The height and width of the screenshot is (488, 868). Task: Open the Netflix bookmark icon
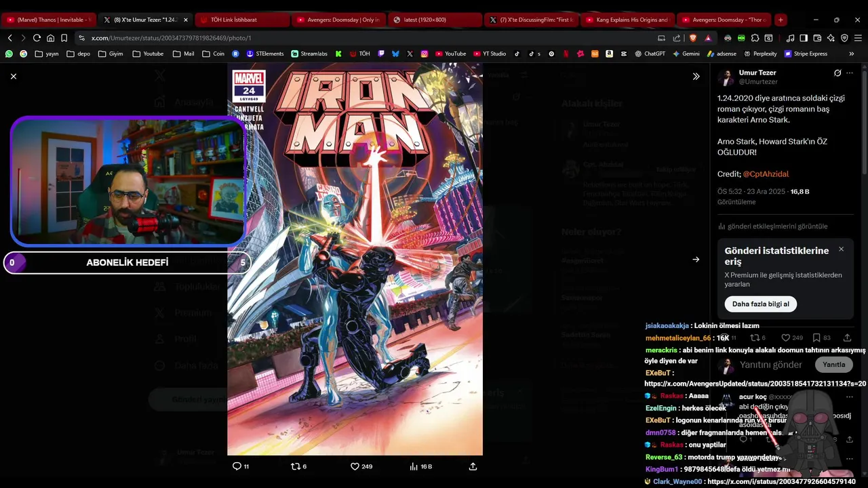tap(566, 54)
